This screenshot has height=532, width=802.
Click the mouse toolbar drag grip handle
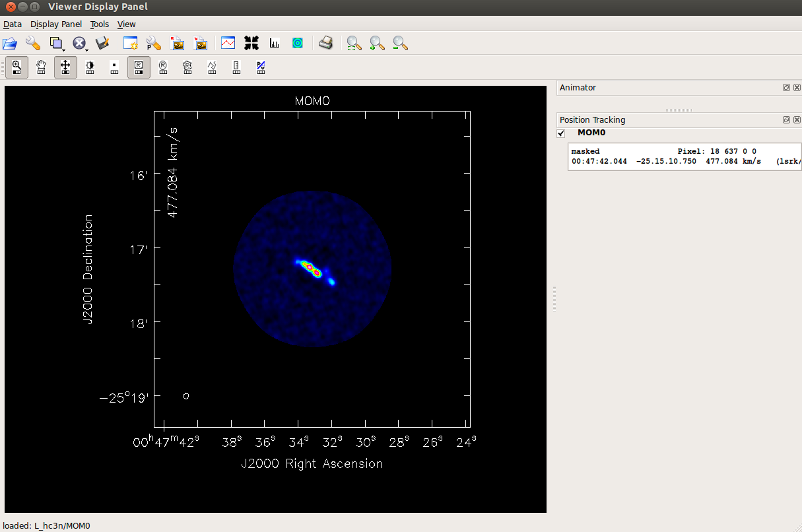3,67
